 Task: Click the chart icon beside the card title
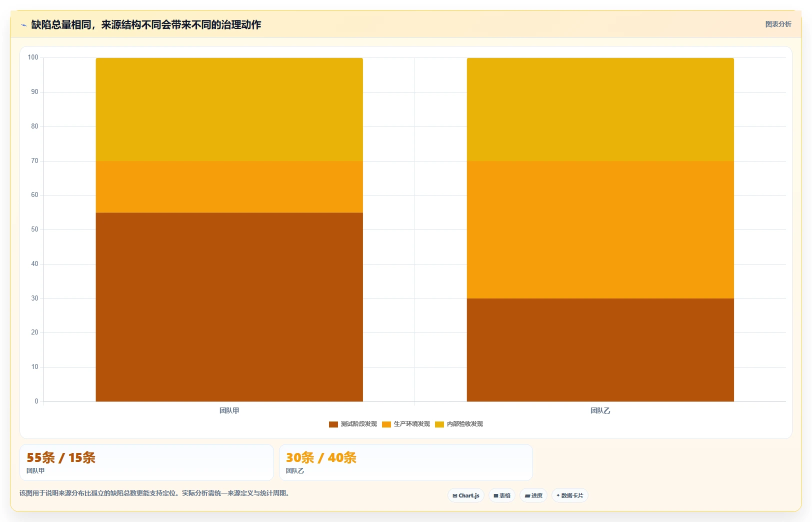click(x=23, y=25)
